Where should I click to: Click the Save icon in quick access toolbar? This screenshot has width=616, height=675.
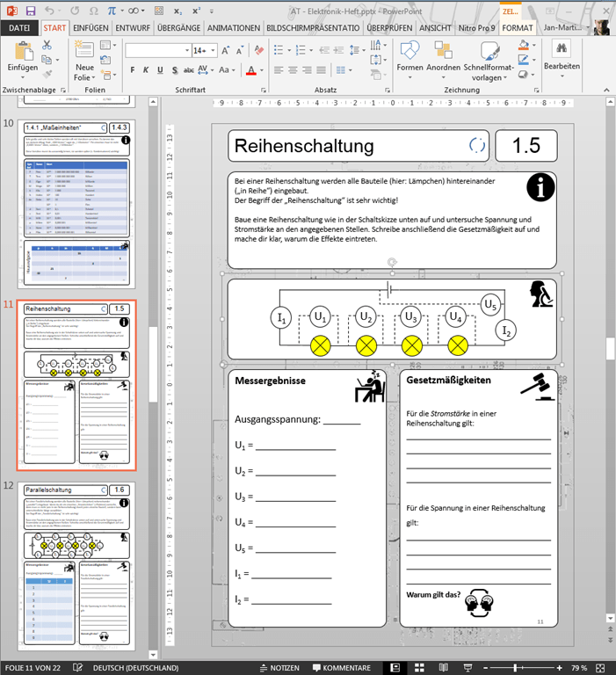tap(30, 11)
